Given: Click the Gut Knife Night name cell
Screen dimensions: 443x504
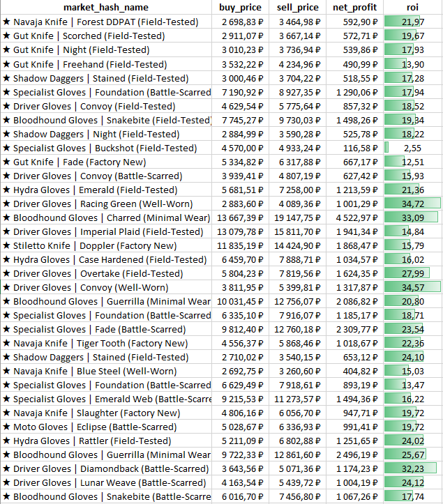Looking at the screenshot, I should tap(106, 49).
